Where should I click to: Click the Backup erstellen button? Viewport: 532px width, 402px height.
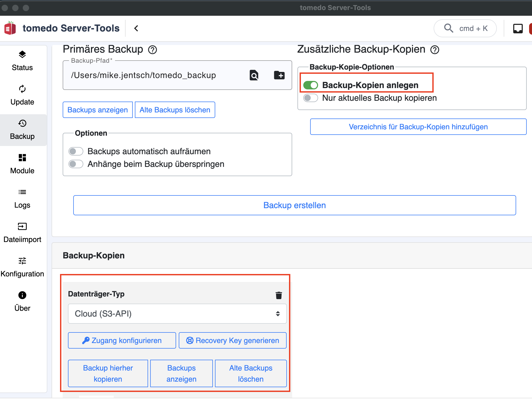point(295,205)
